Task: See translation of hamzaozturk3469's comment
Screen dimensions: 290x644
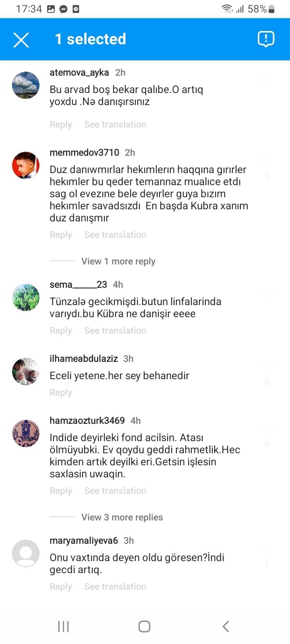Action: coord(115,491)
